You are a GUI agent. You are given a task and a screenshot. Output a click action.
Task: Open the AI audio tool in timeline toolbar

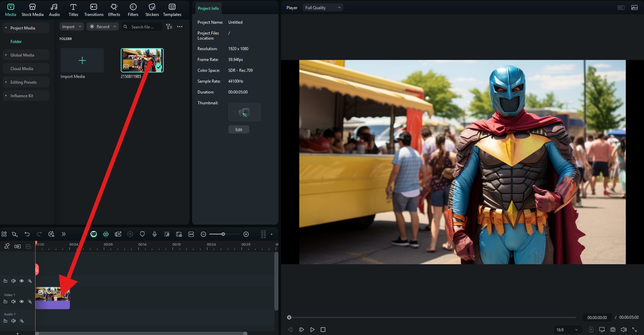tap(51, 234)
